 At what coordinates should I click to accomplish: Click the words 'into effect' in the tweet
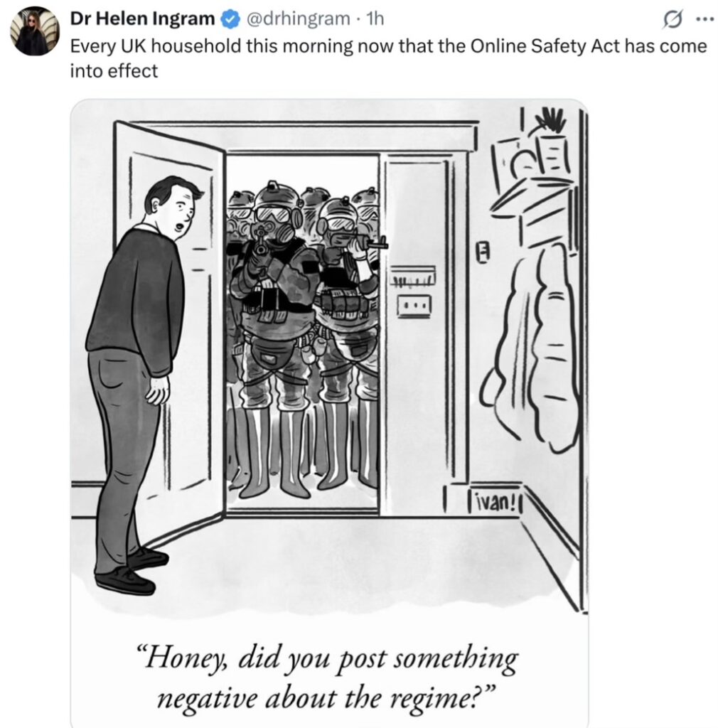pos(114,71)
